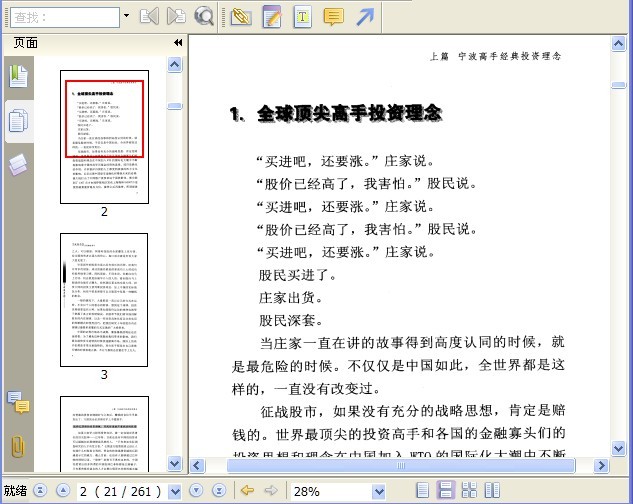Select the typewriter text tool
Screen dimensions: 633x504
tap(302, 17)
